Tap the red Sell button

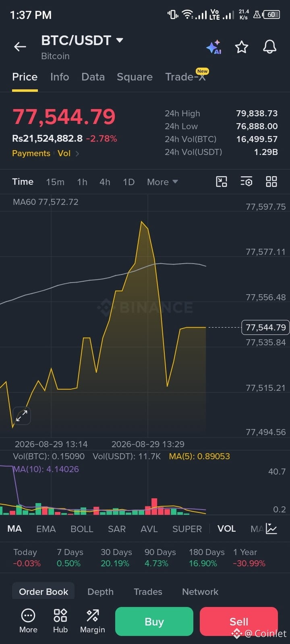(x=239, y=621)
